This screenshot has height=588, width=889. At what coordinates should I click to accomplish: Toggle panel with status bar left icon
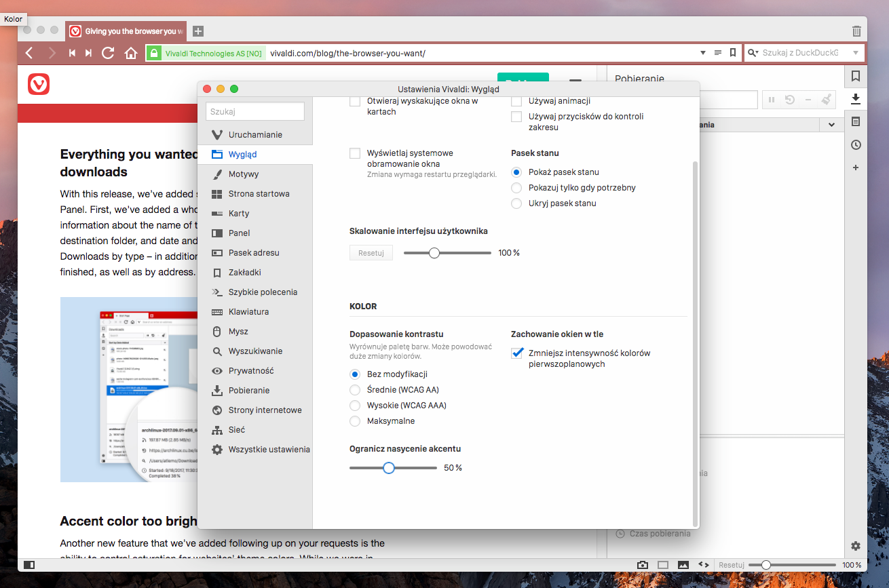pyautogui.click(x=29, y=565)
